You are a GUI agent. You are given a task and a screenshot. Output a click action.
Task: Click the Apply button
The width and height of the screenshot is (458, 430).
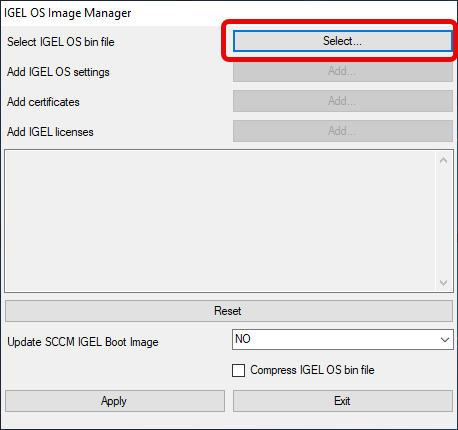click(115, 401)
